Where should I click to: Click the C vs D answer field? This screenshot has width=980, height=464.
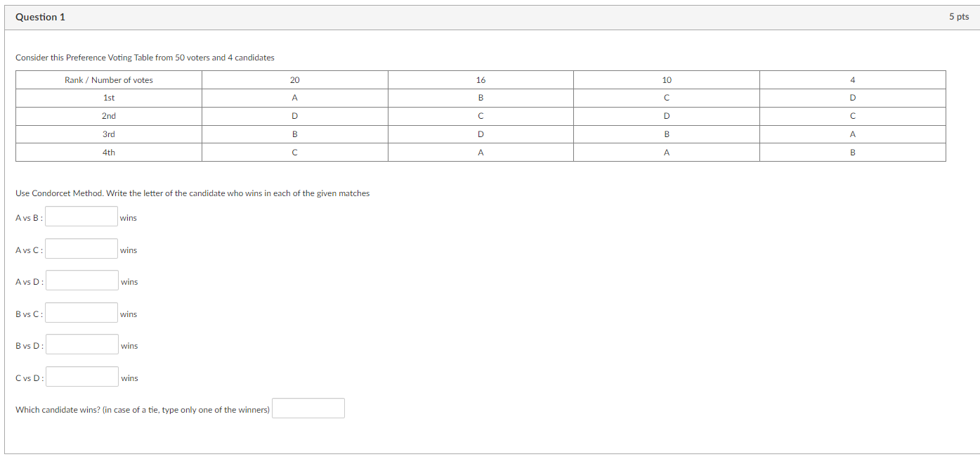(x=82, y=377)
